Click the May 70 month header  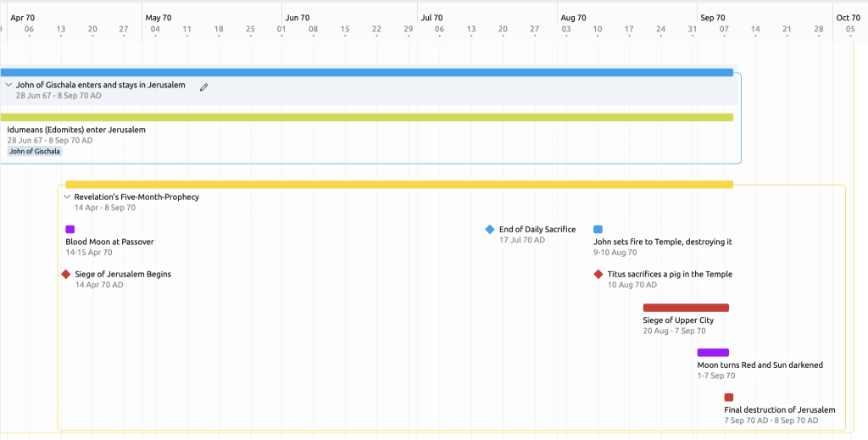[x=159, y=18]
